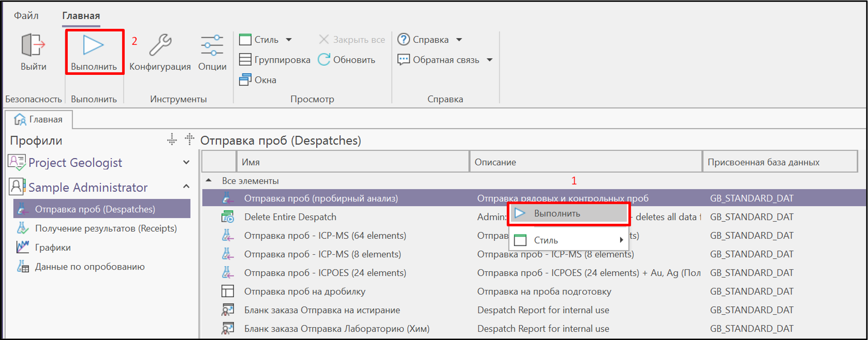The height and width of the screenshot is (340, 868).
Task: Click the Delete Entire Despatch row icon
Action: click(x=227, y=217)
